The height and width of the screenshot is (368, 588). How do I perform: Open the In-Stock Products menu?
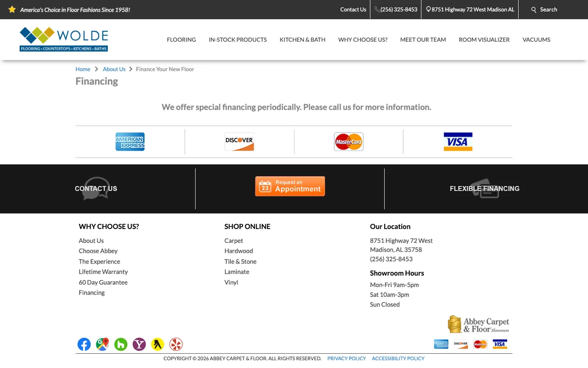[x=238, y=40]
